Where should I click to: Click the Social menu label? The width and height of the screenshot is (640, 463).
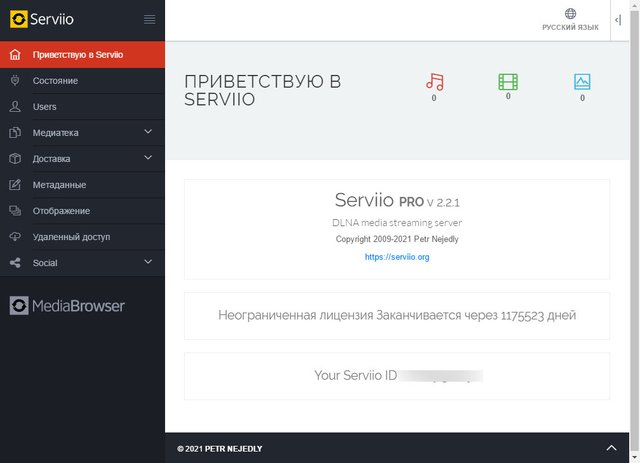tap(45, 263)
